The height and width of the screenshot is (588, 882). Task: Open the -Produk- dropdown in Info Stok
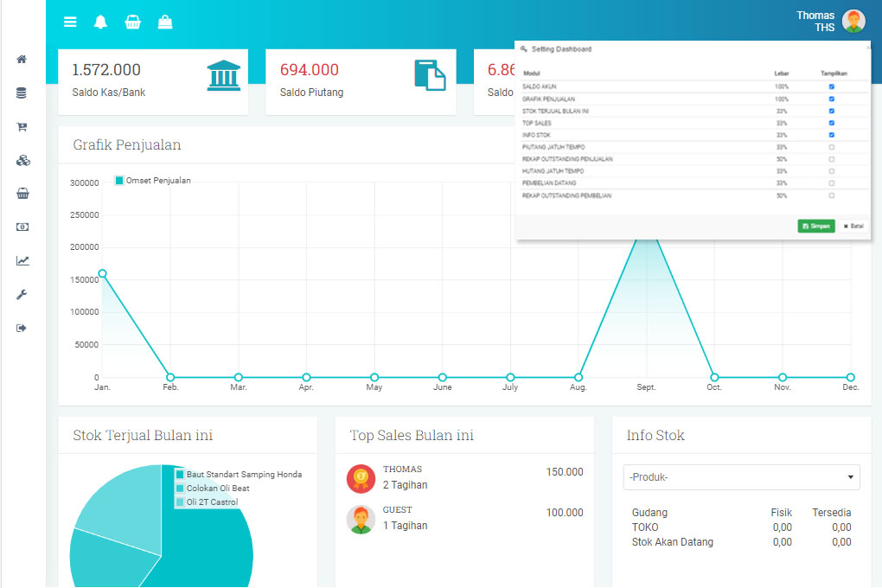tap(741, 477)
